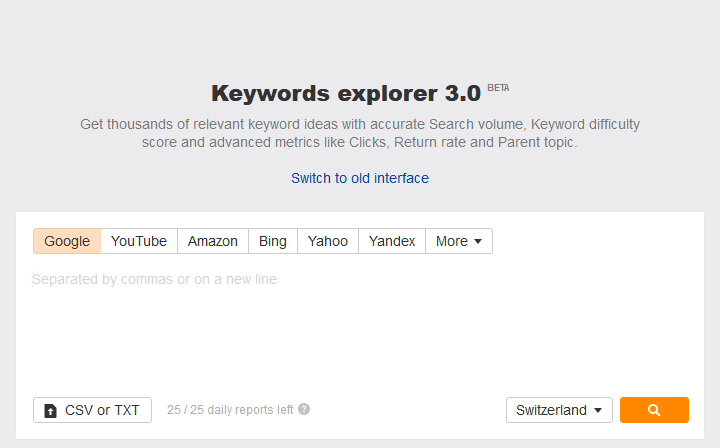Open the Switzerland country dropdown
This screenshot has width=720, height=448.
pyautogui.click(x=559, y=410)
